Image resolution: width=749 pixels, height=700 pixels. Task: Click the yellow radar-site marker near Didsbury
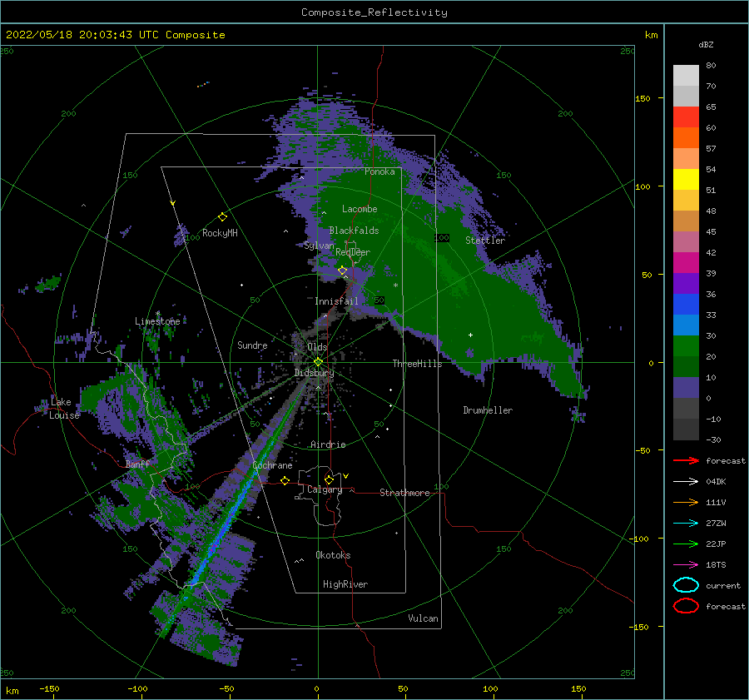[318, 362]
